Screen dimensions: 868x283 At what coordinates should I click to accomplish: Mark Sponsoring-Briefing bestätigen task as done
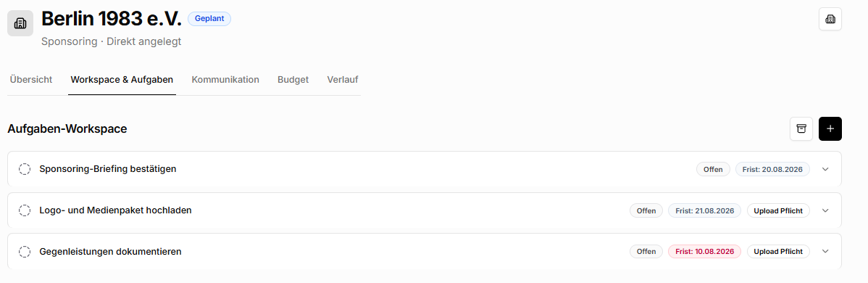pyautogui.click(x=25, y=168)
